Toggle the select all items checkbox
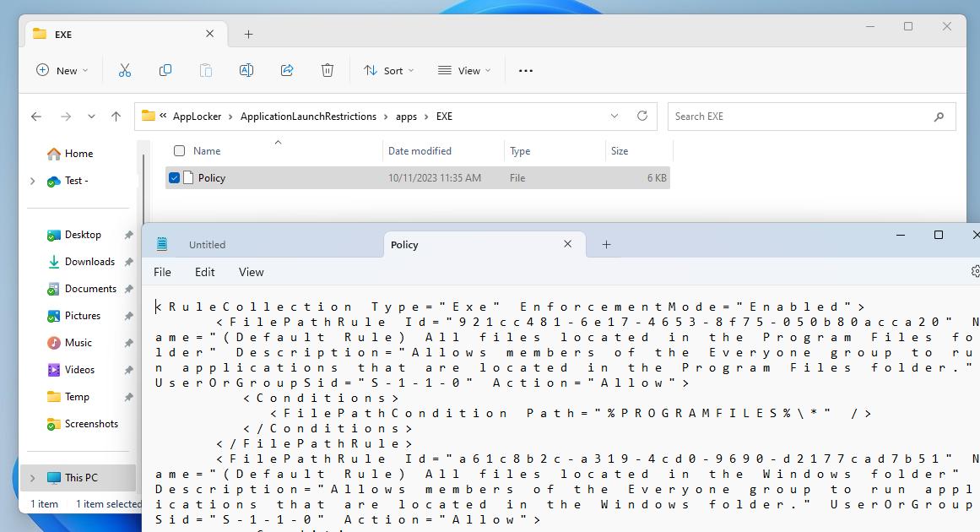 click(x=179, y=151)
